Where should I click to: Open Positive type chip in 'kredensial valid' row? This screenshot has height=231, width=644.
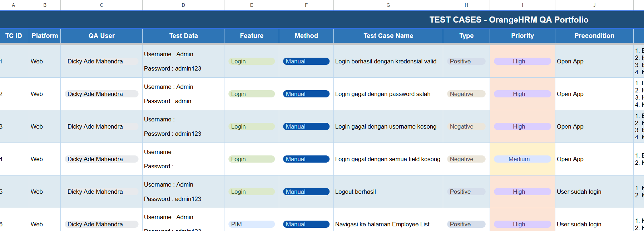tap(466, 61)
